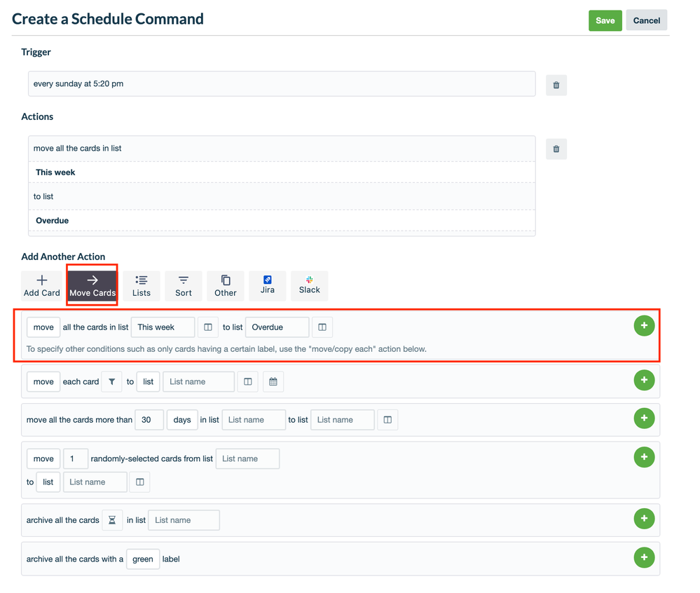Edit the 'This week' list name field

163,327
